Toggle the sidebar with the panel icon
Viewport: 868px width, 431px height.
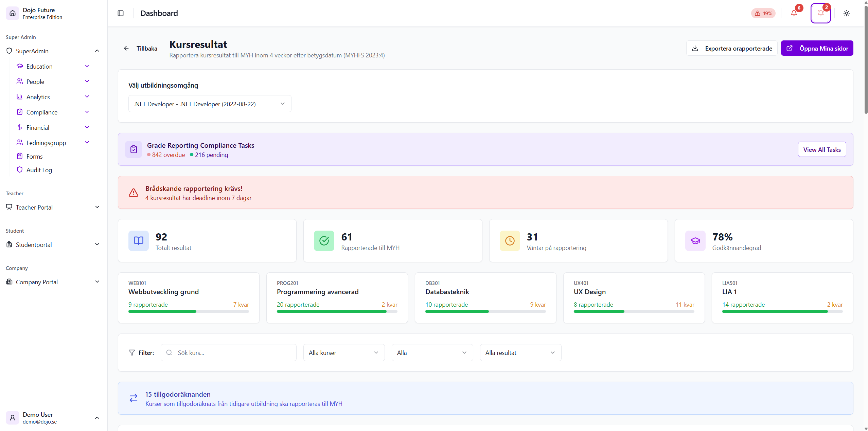click(x=121, y=13)
